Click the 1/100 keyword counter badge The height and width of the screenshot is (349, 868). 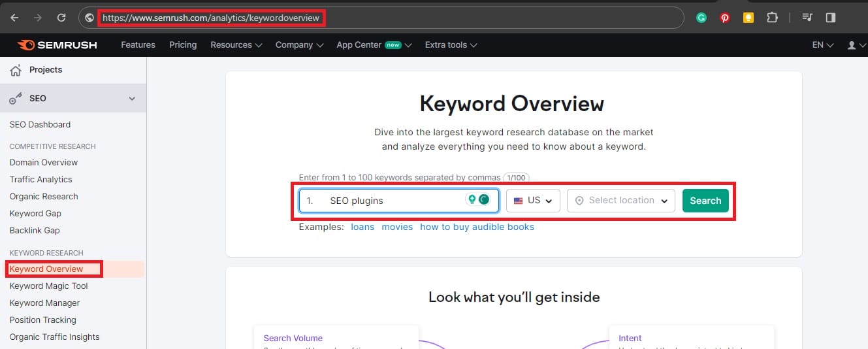[x=516, y=177]
